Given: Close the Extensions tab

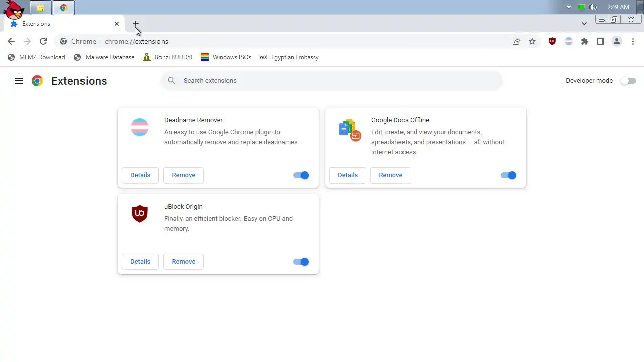Looking at the screenshot, I should (x=117, y=24).
